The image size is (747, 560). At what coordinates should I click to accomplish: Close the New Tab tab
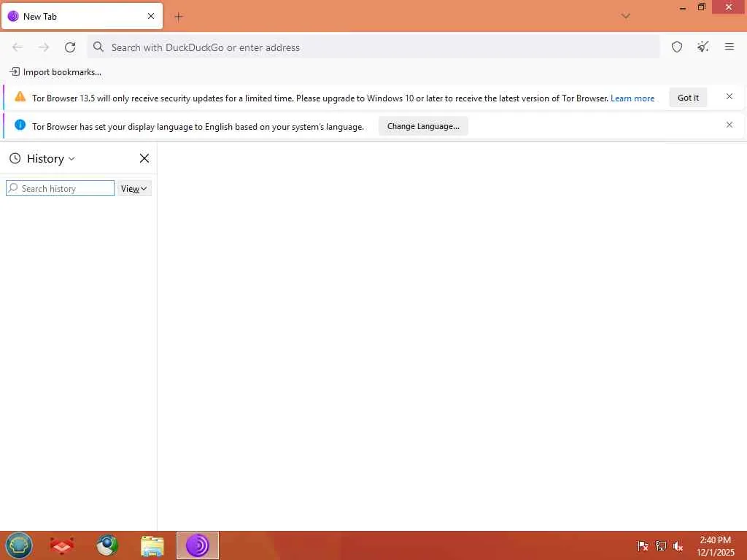[151, 16]
